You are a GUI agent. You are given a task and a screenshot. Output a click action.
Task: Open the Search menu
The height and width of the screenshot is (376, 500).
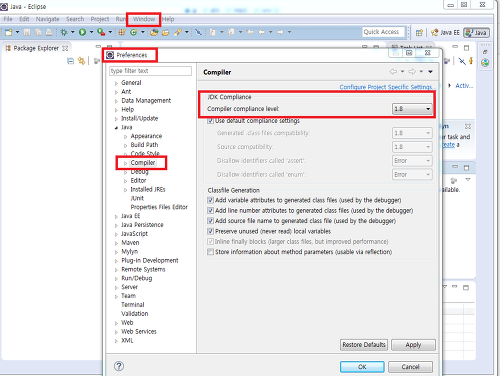(75, 19)
